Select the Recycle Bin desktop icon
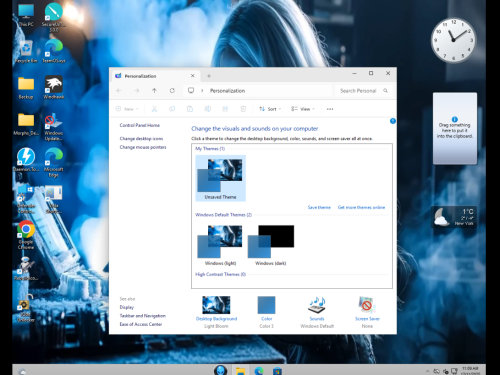The image size is (500, 375). point(26,52)
